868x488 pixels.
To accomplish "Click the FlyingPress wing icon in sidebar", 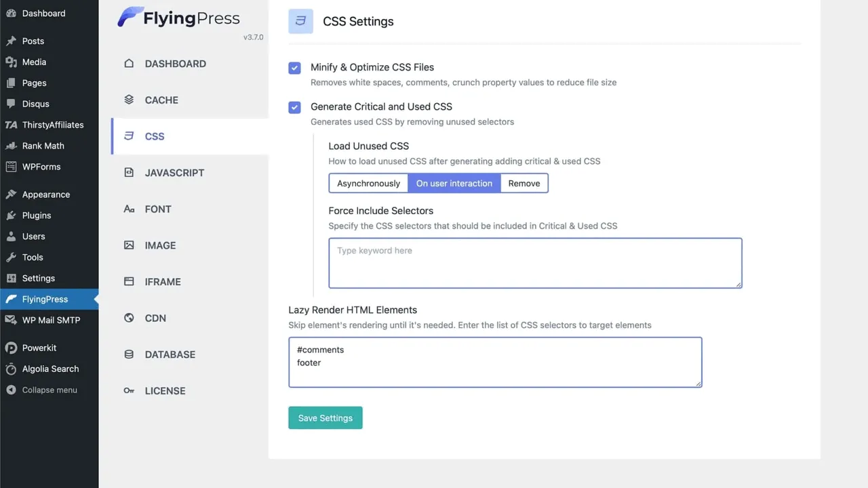I will tap(11, 300).
